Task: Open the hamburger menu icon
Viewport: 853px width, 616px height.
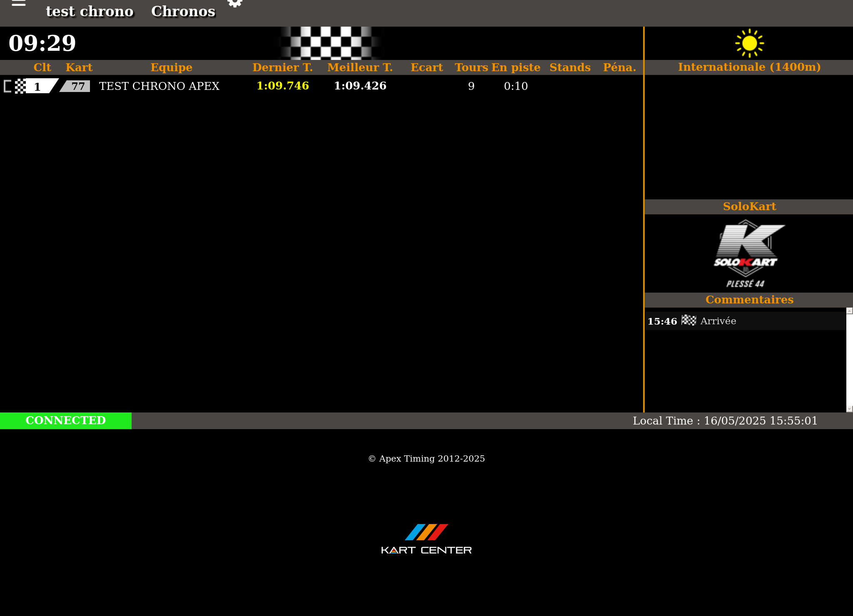Action: (x=18, y=3)
